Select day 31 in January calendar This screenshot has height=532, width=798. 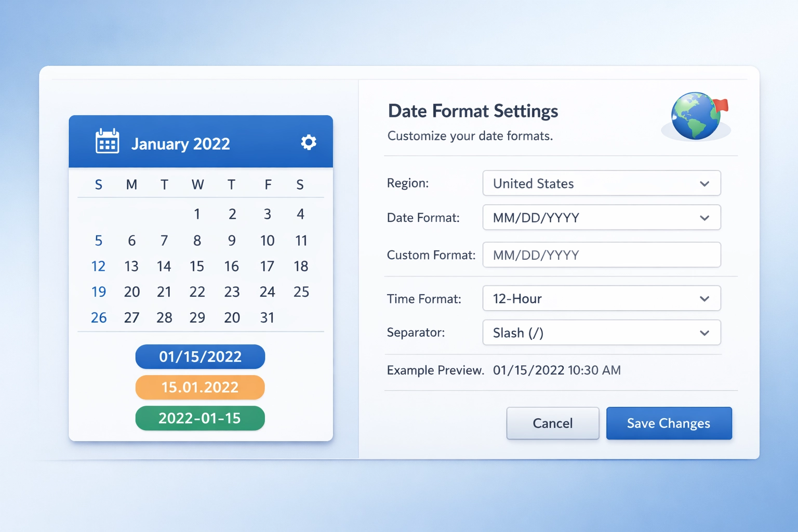tap(268, 317)
